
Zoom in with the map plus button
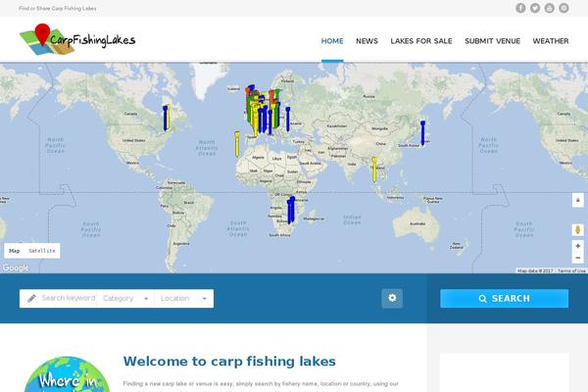[578, 246]
